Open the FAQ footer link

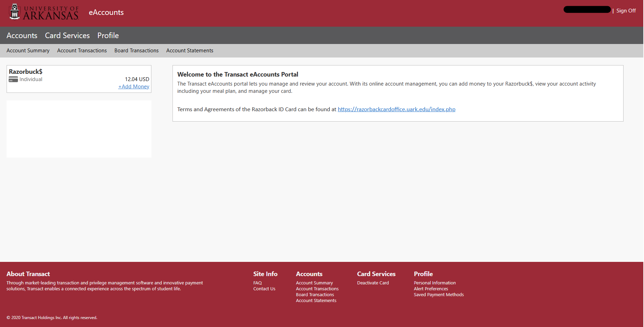[257, 283]
